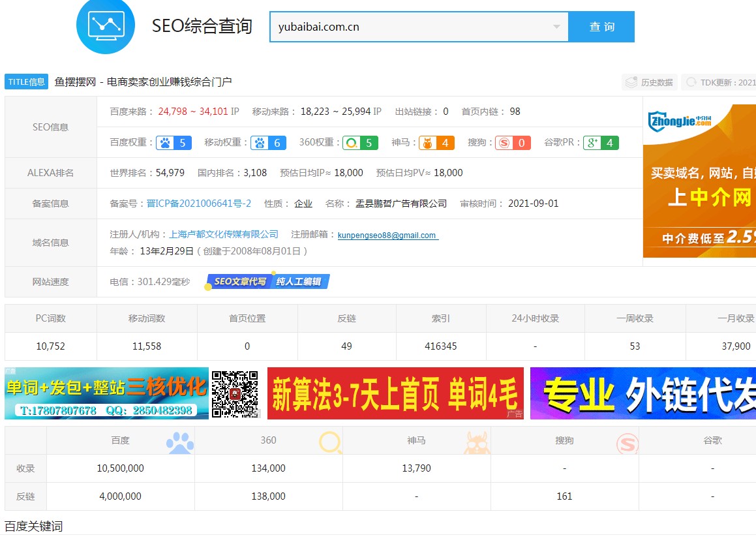Click the 谷歌PR badge showing 4
This screenshot has width=756, height=546.
601,143
